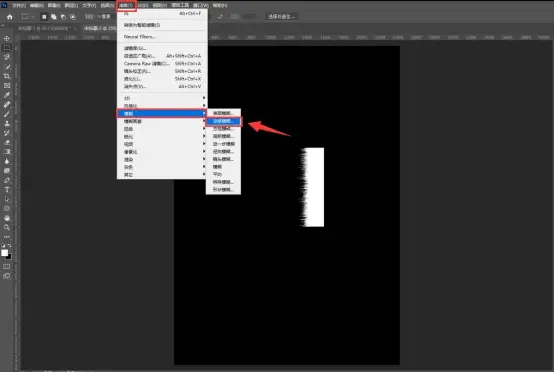The image size is (554, 373).
Task: Select the Dodge tool
Action: point(7,171)
